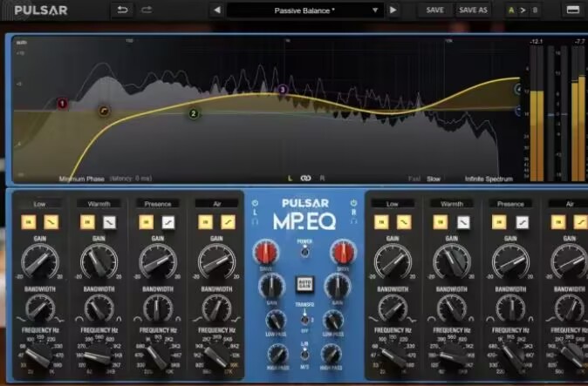588x386 pixels.
Task: Click the right Warmth band GAIN knob
Action: [x=452, y=261]
